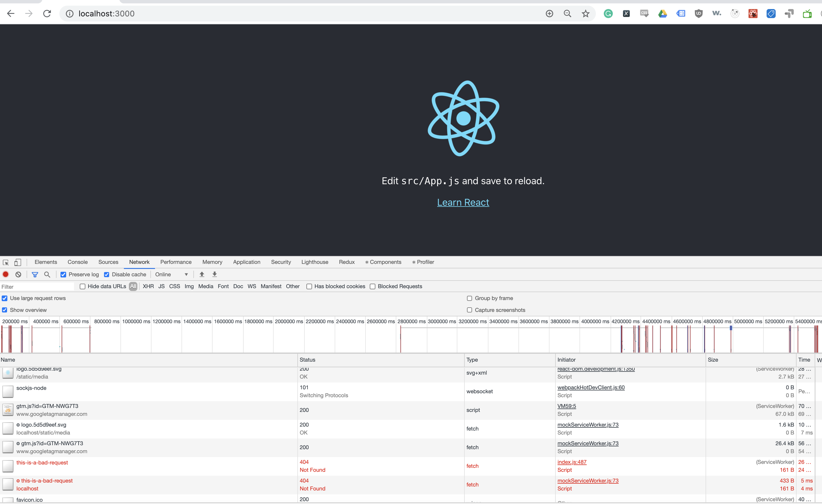Uncheck Show overview
822x504 pixels.
click(5, 310)
